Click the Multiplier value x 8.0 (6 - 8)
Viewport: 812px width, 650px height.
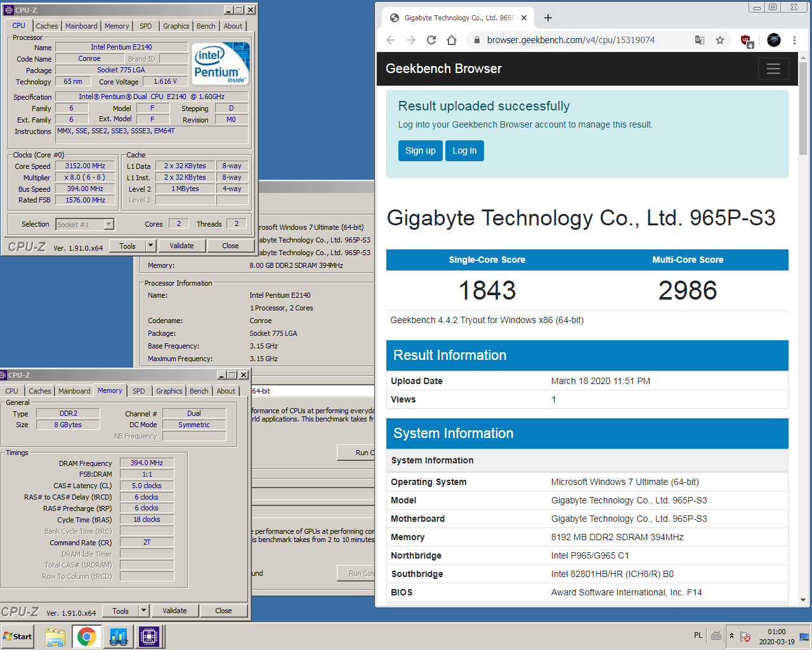tap(85, 177)
